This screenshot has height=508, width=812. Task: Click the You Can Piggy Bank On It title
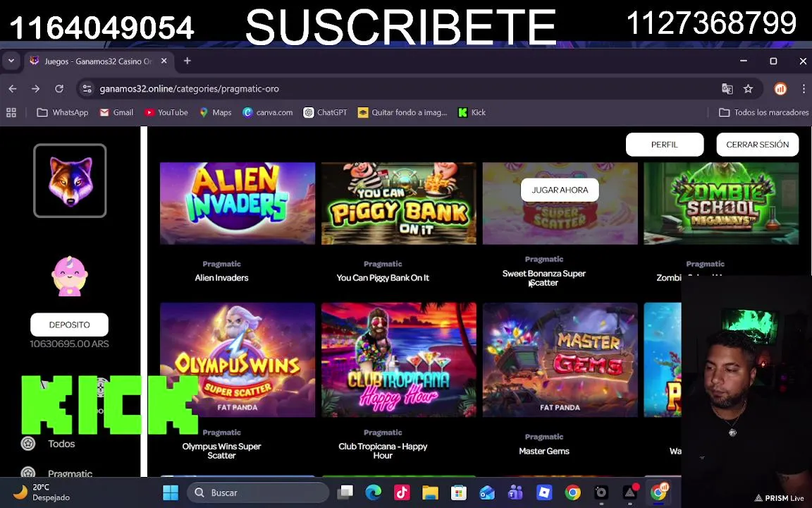tap(383, 278)
